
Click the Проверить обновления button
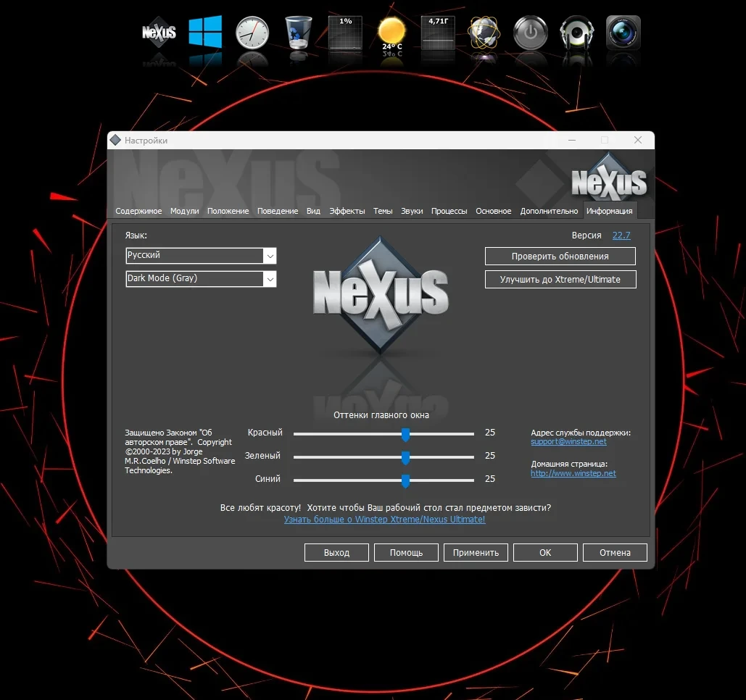coord(560,256)
